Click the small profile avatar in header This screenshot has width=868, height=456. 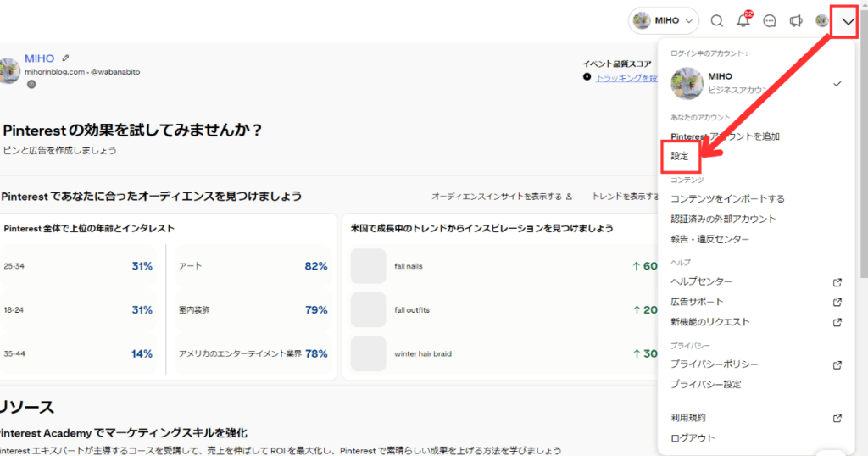click(822, 21)
